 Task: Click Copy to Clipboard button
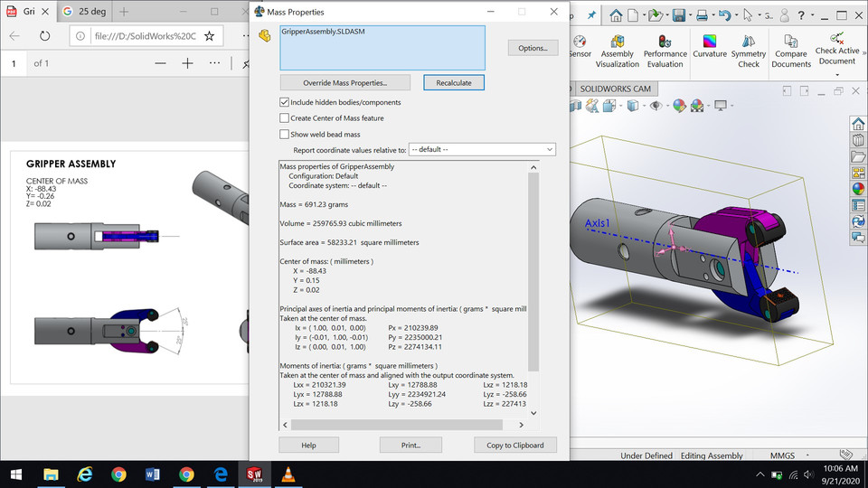(x=514, y=445)
